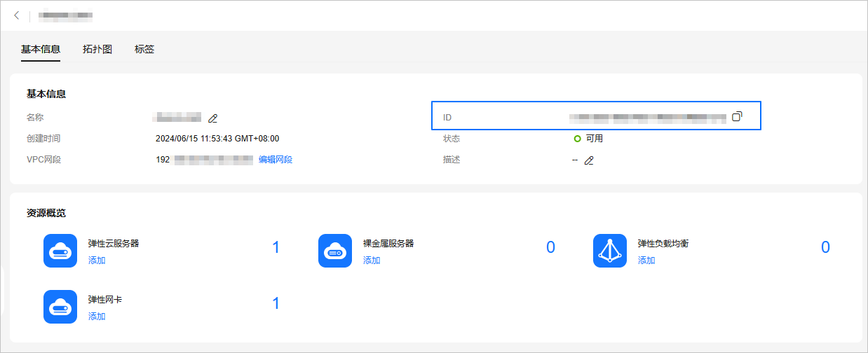Click the 可用 status text
Screen dimensions: 868x353
[595, 139]
